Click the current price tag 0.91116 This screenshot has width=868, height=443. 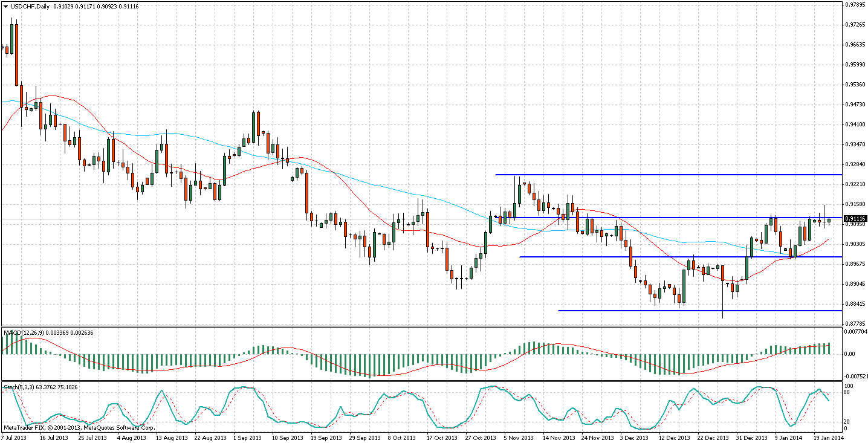855,219
